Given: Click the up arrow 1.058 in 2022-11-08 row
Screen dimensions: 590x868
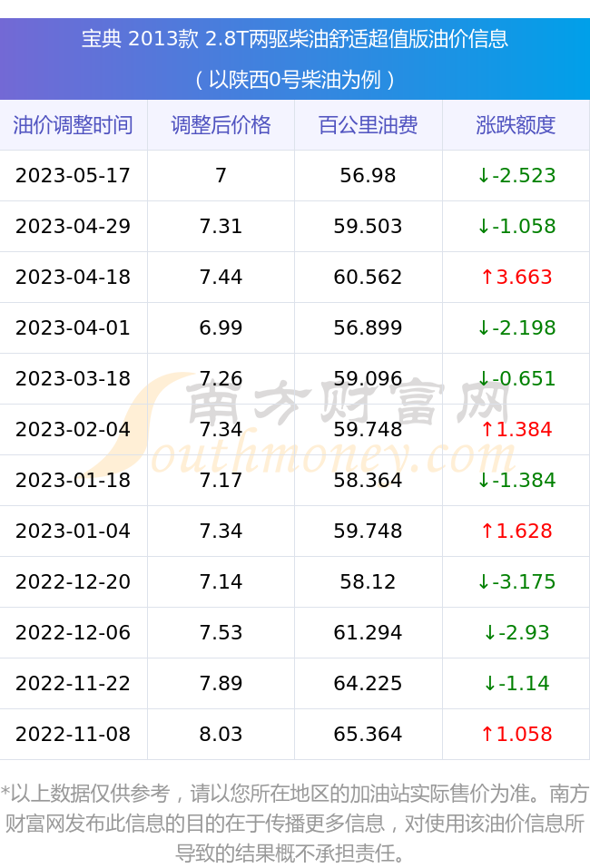Looking at the screenshot, I should [x=516, y=734].
